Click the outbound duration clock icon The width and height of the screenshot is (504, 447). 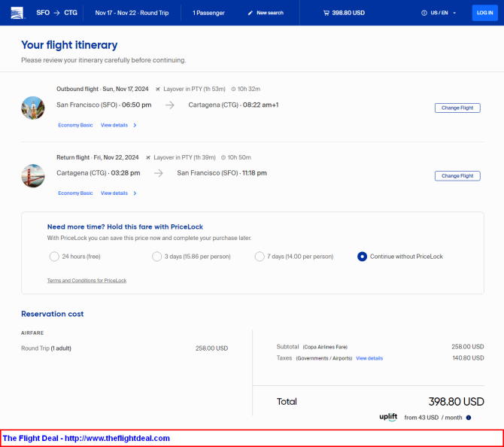pos(233,89)
